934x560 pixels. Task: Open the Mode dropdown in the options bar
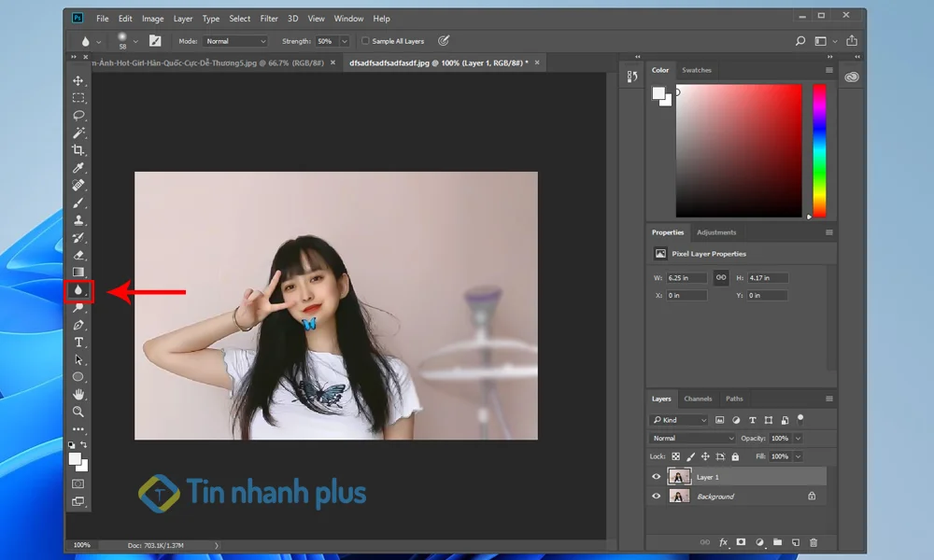[233, 40]
